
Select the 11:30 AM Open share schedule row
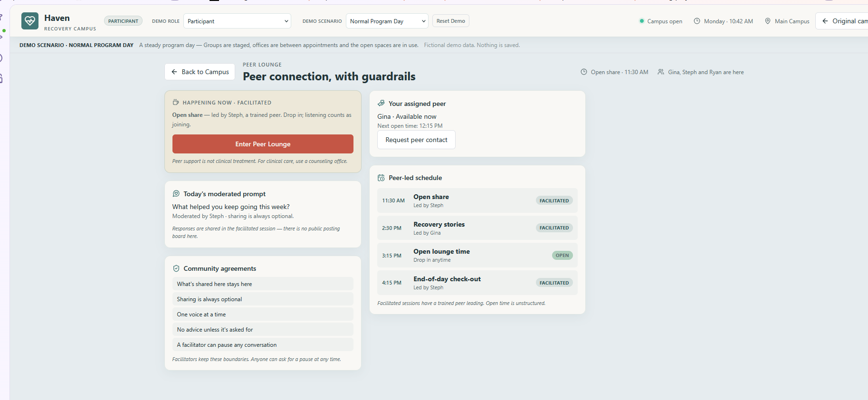pos(477,200)
